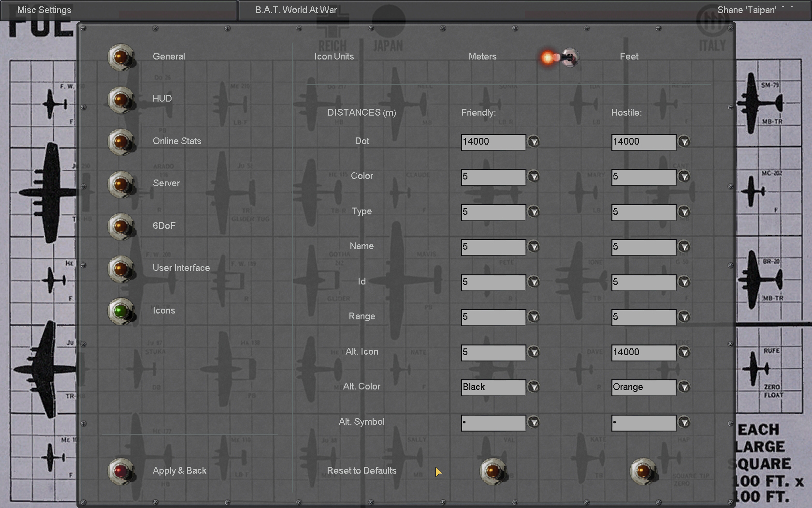Click Hostile Alt. Icon field 14000
Image resolution: width=812 pixels, height=508 pixels.
pyautogui.click(x=644, y=353)
